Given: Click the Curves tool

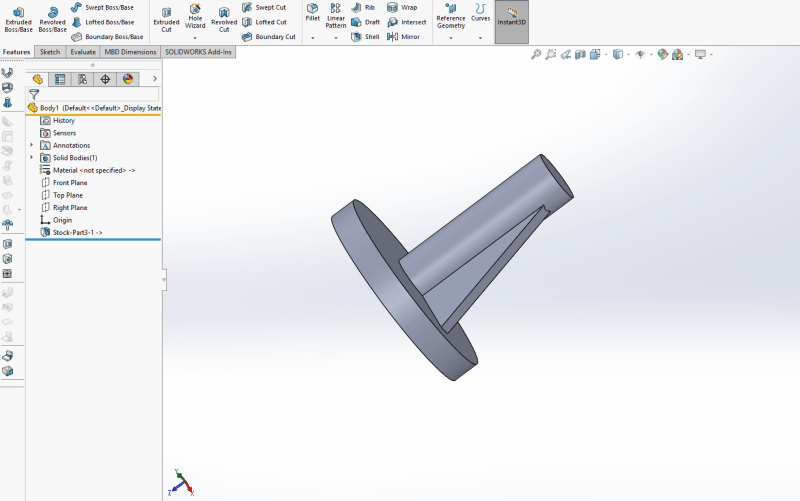Looking at the screenshot, I should (480, 12).
